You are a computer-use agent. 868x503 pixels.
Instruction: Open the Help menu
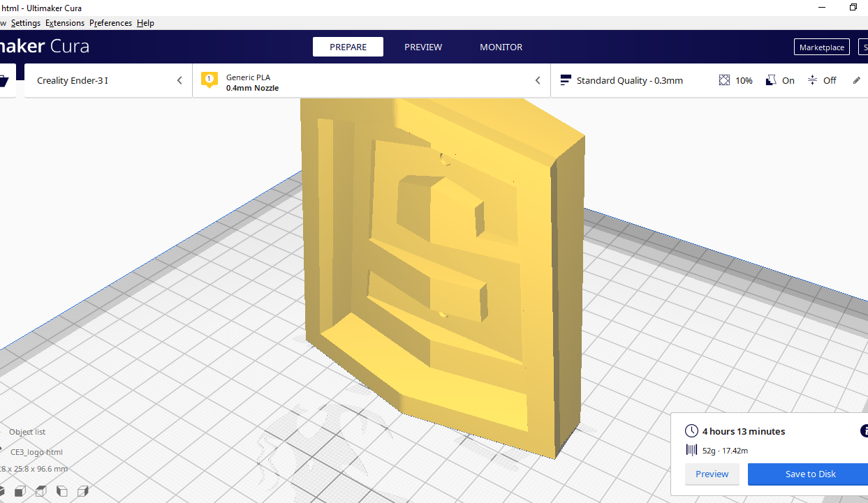145,23
